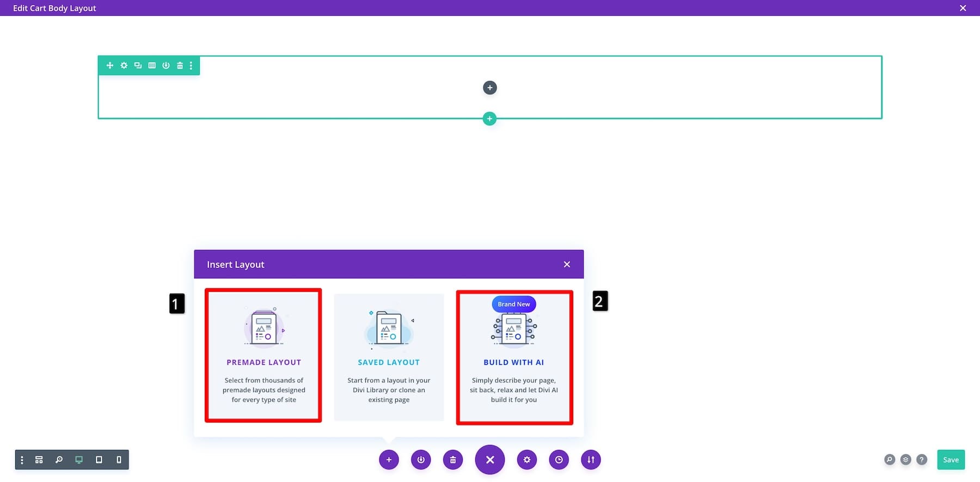980x482 pixels.
Task: Change the row column structure
Action: (x=152, y=65)
